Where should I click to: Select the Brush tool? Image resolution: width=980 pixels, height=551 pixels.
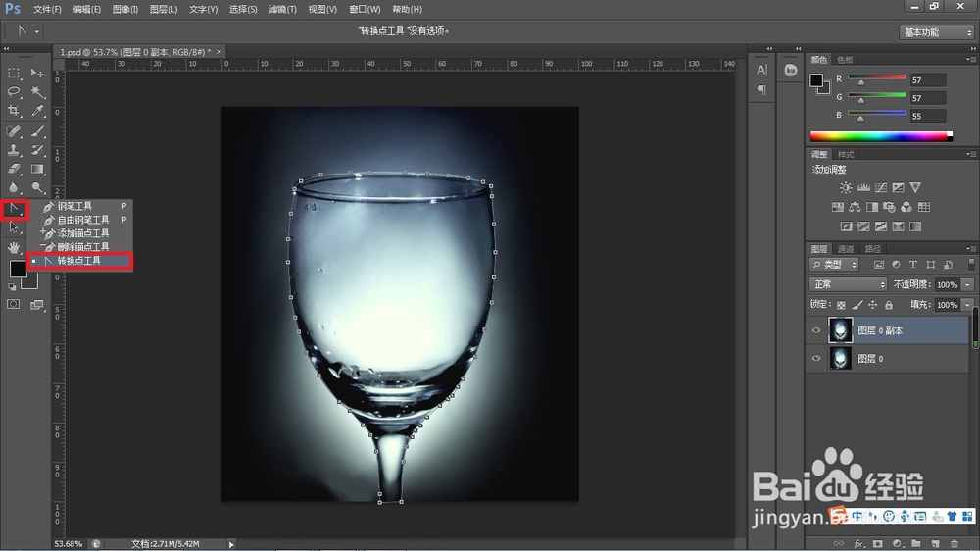[37, 131]
